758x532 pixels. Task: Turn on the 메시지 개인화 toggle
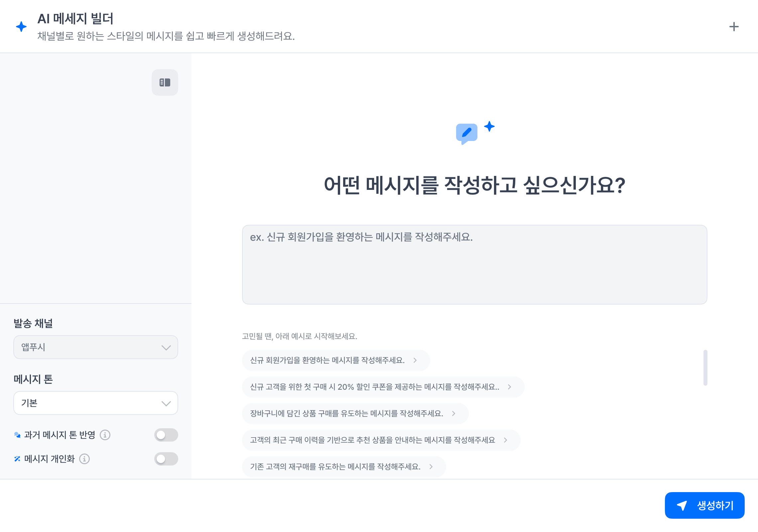coord(166,459)
